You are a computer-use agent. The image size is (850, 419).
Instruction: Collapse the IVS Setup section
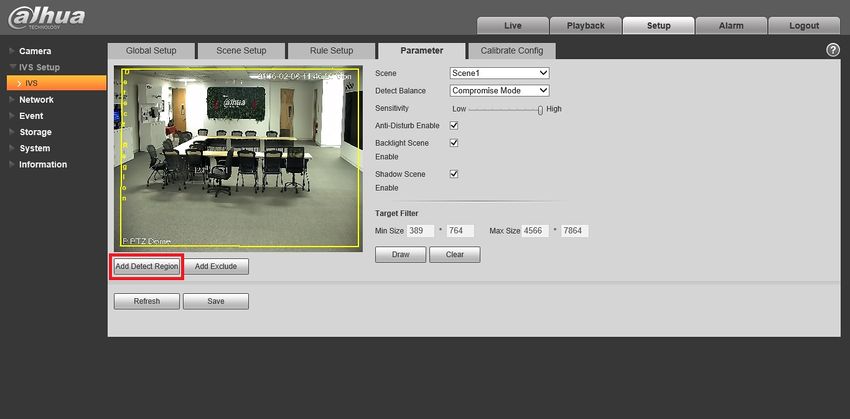[x=39, y=67]
